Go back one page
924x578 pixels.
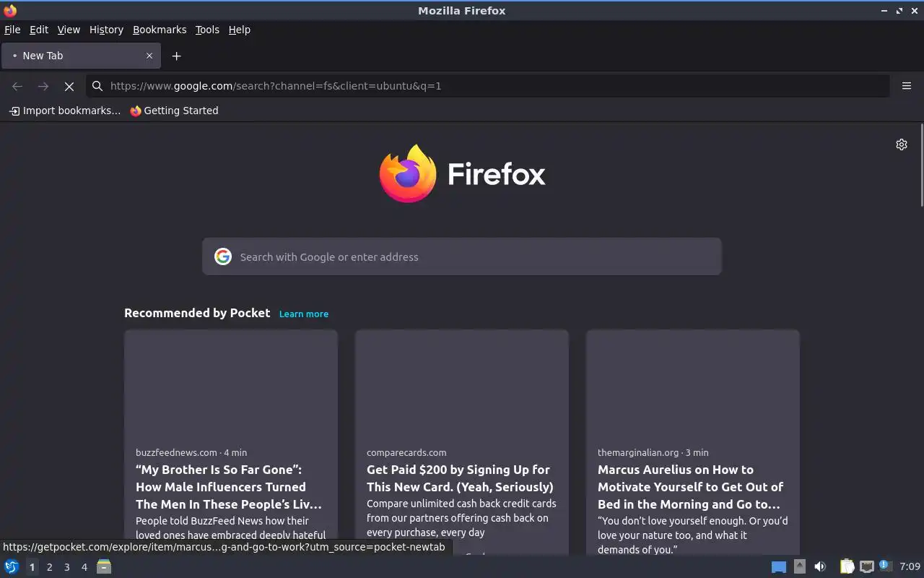click(x=17, y=86)
